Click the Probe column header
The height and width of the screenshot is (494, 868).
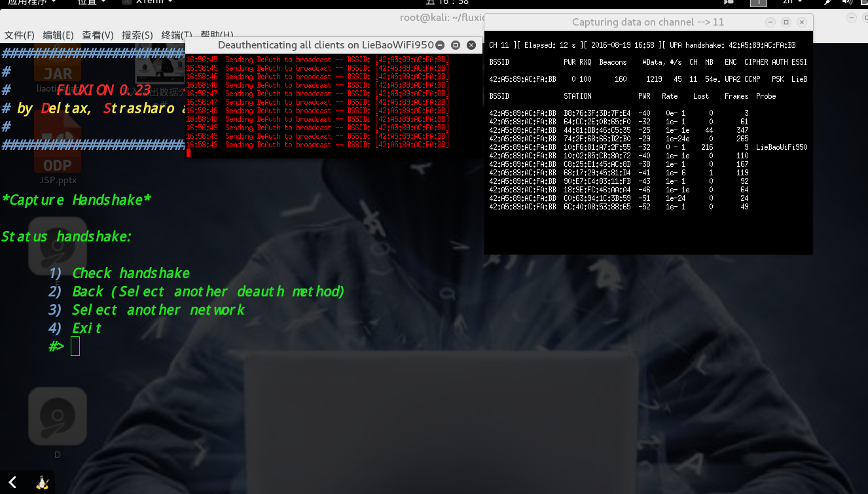coord(766,96)
